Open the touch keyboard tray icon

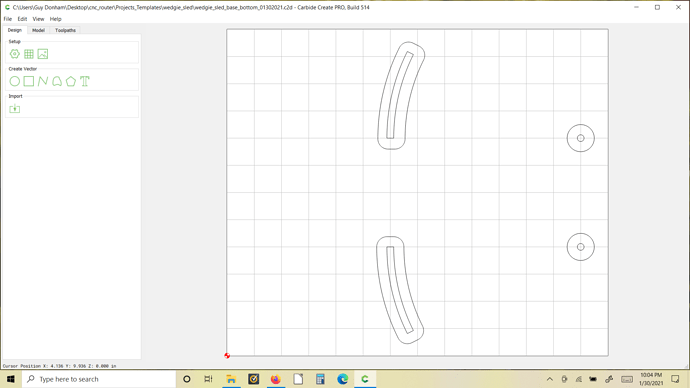(627, 379)
